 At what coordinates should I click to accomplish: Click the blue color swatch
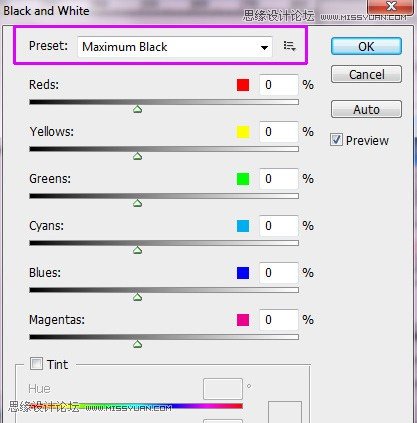pos(243,273)
